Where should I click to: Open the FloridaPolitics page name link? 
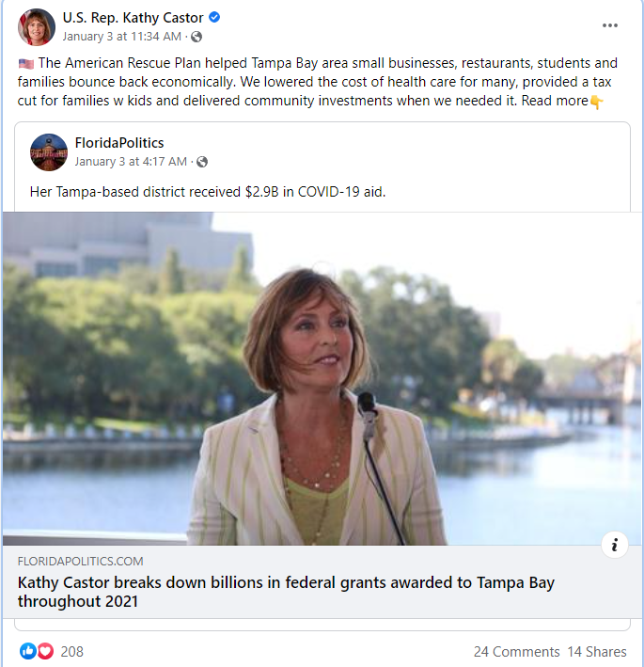point(118,143)
